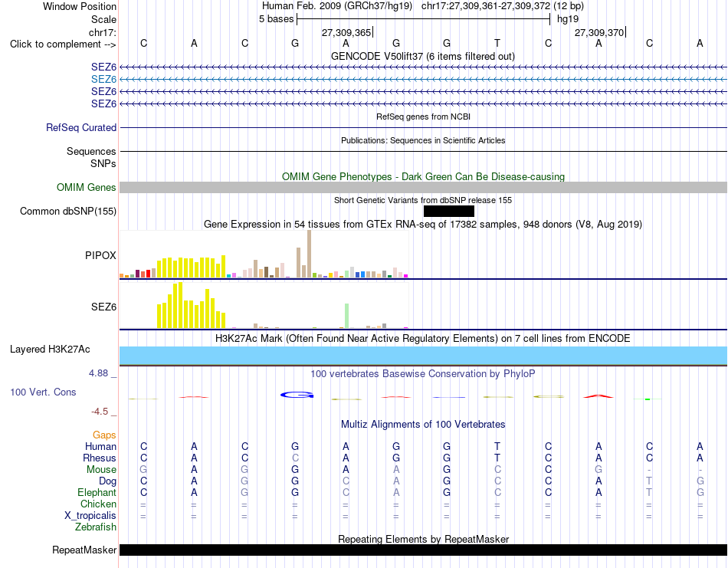Image resolution: width=728 pixels, height=568 pixels.
Task: Click 'Repeating Elements by RepeatMasker' title
Action: [423, 539]
